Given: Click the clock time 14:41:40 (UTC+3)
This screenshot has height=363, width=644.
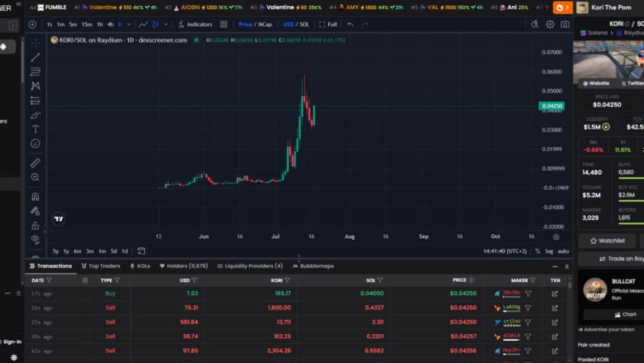Looking at the screenshot, I should click(505, 251).
